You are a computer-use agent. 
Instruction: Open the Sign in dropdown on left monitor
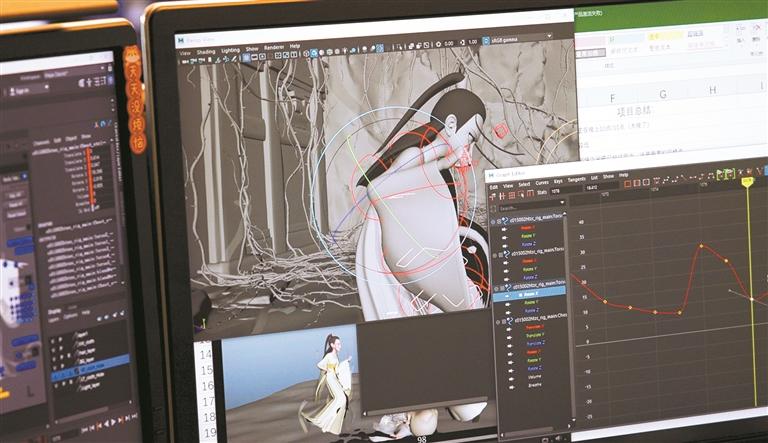(28, 90)
